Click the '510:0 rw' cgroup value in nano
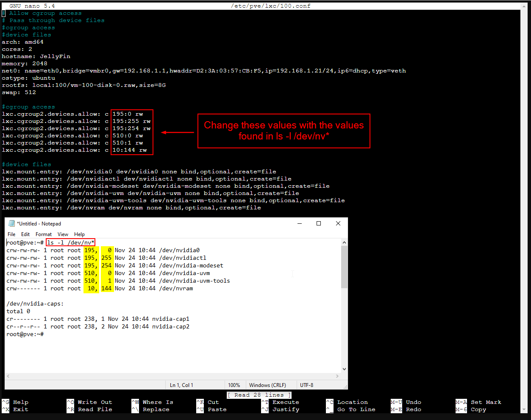 [128, 136]
